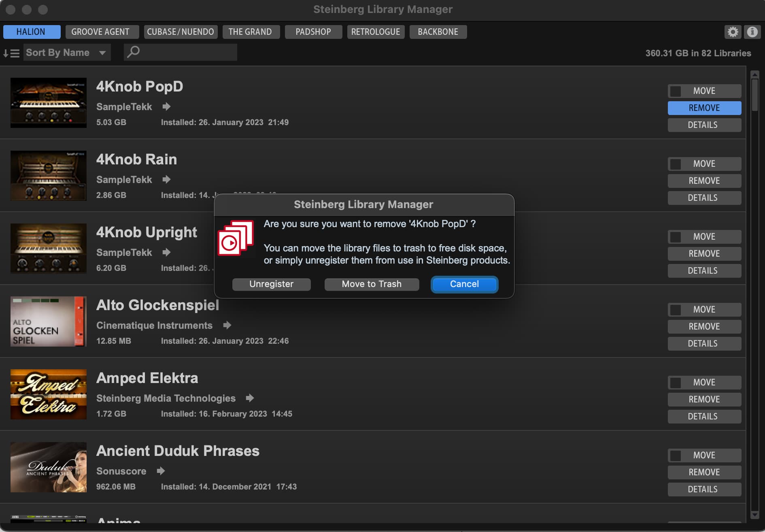Open Steinberg Media Technologies link arrow
Viewport: 765px width, 532px height.
250,398
